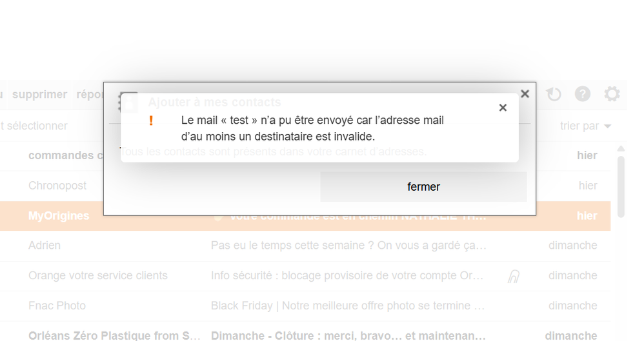Click the attachment paperclip icon on Orange email
Screen dimensions: 644x341
pyautogui.click(x=514, y=277)
